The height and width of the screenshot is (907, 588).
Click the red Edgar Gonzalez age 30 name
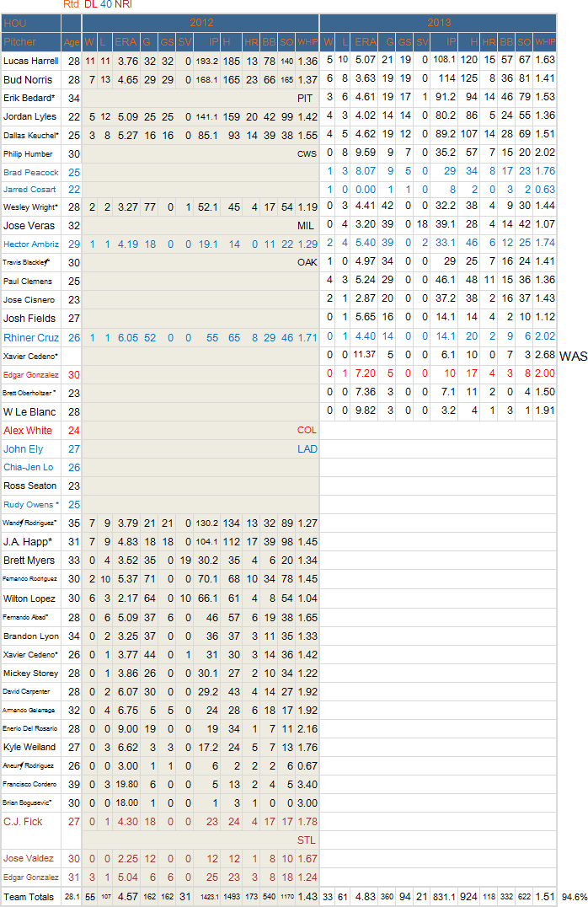click(30, 375)
